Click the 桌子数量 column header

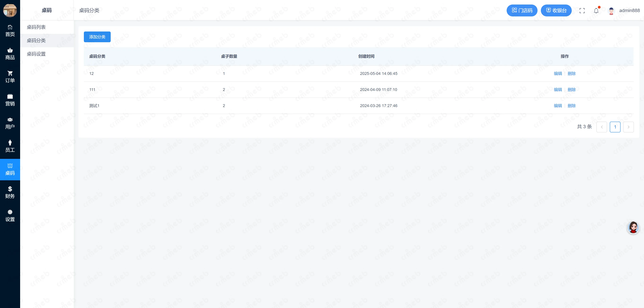point(229,56)
